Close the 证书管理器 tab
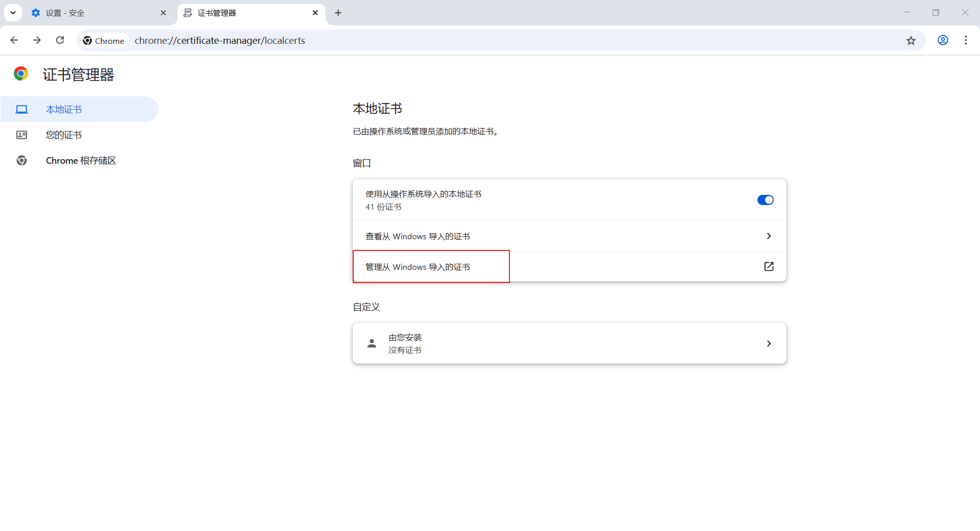Viewport: 980px width, 531px height. pyautogui.click(x=315, y=13)
